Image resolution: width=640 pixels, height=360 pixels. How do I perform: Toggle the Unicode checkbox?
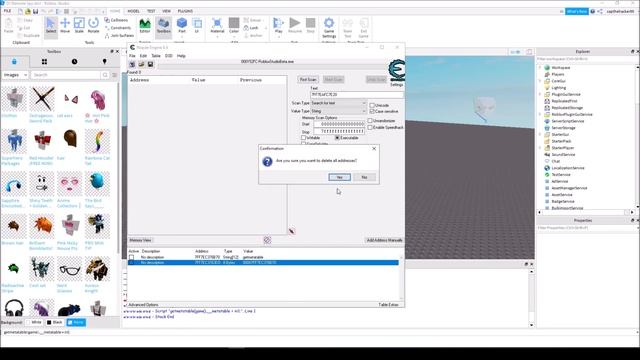(372, 105)
